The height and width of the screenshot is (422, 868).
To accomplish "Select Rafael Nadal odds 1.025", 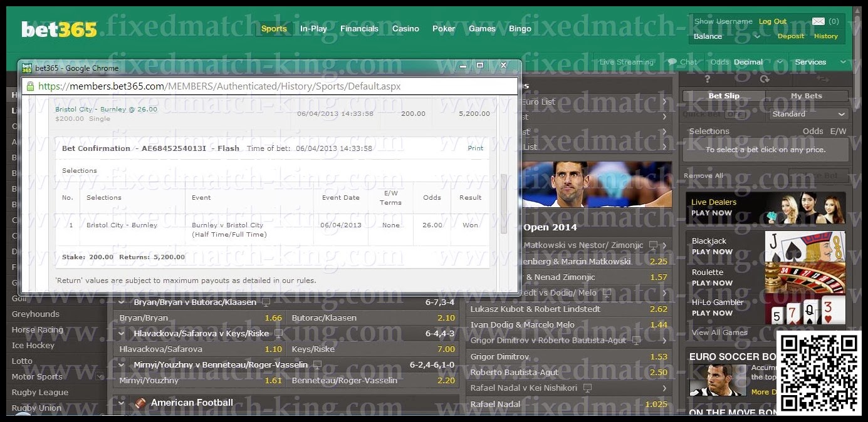I will (656, 404).
